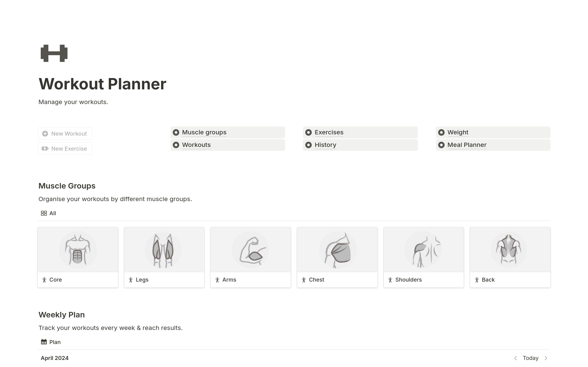Click the calendar icon next to Plan
The width and height of the screenshot is (588, 367).
pos(44,342)
